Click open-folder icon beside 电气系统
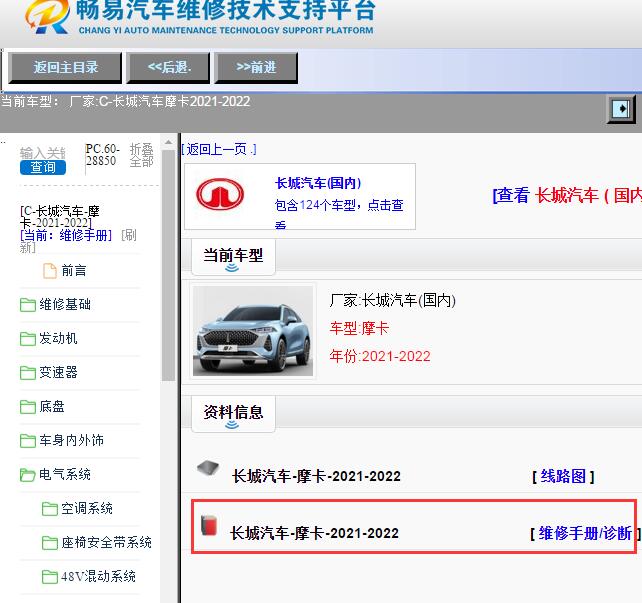Image resolution: width=642 pixels, height=603 pixels. tap(28, 474)
